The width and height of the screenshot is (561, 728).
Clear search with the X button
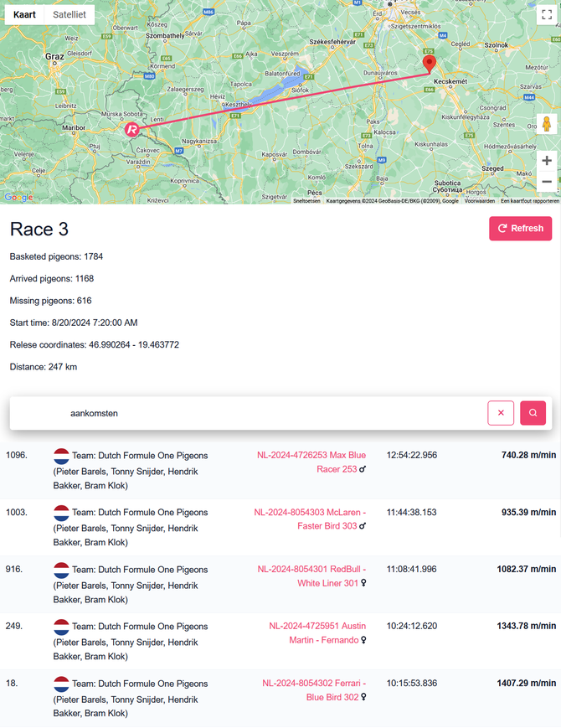click(501, 413)
